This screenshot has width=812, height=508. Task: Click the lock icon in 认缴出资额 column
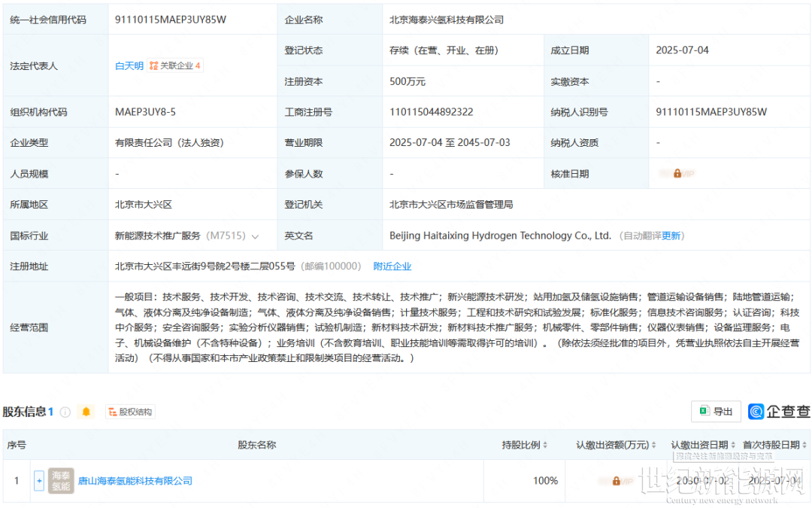coord(616,481)
